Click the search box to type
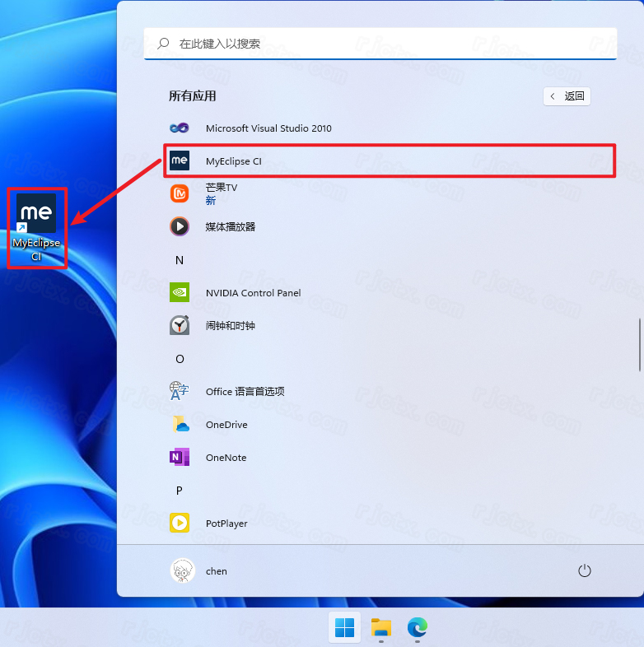Image resolution: width=644 pixels, height=647 pixels. pos(379,44)
